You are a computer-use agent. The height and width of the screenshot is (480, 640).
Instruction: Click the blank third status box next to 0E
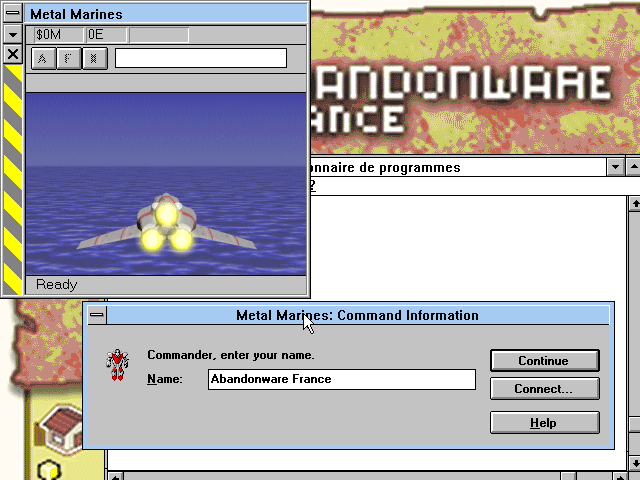click(159, 35)
